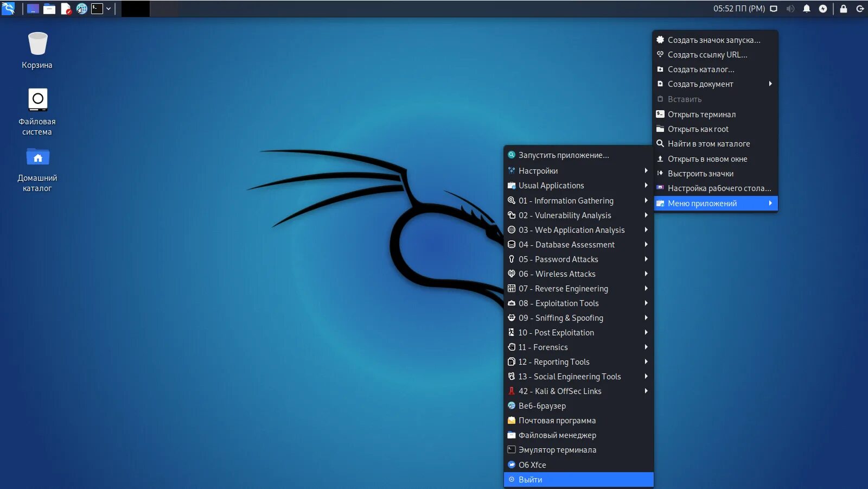Click the grid icon beside 07 - Reverse Engineering
The image size is (868, 489).
[512, 289]
